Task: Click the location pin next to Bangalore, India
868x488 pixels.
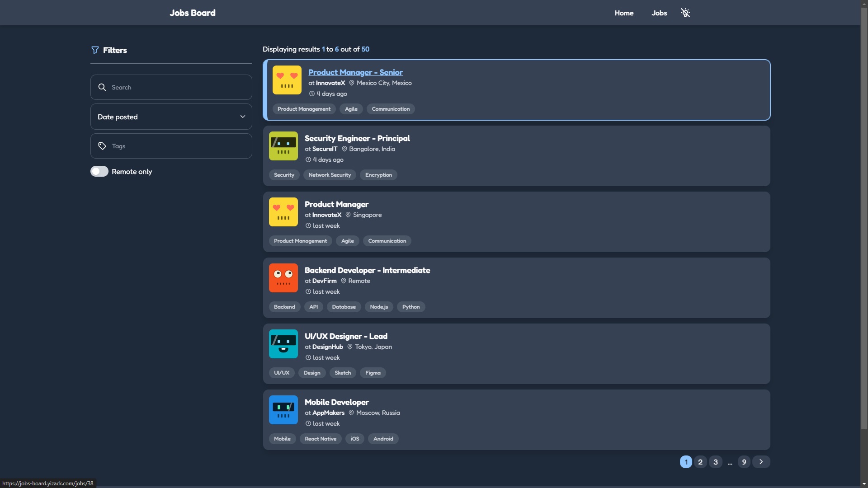Action: click(x=344, y=149)
